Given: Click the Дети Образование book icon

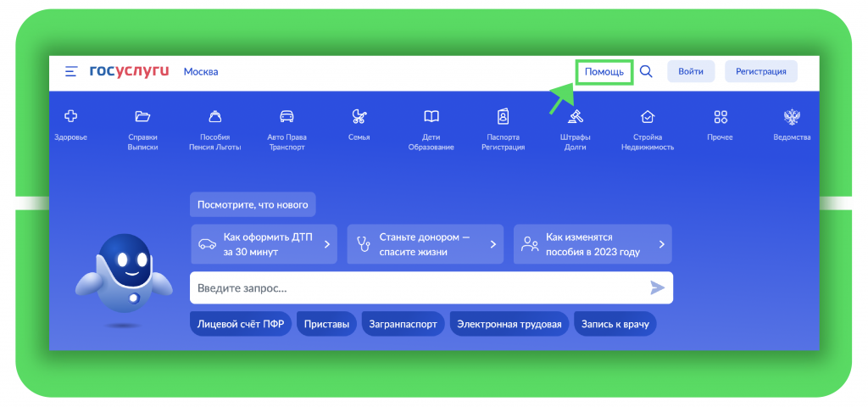Looking at the screenshot, I should (x=431, y=116).
